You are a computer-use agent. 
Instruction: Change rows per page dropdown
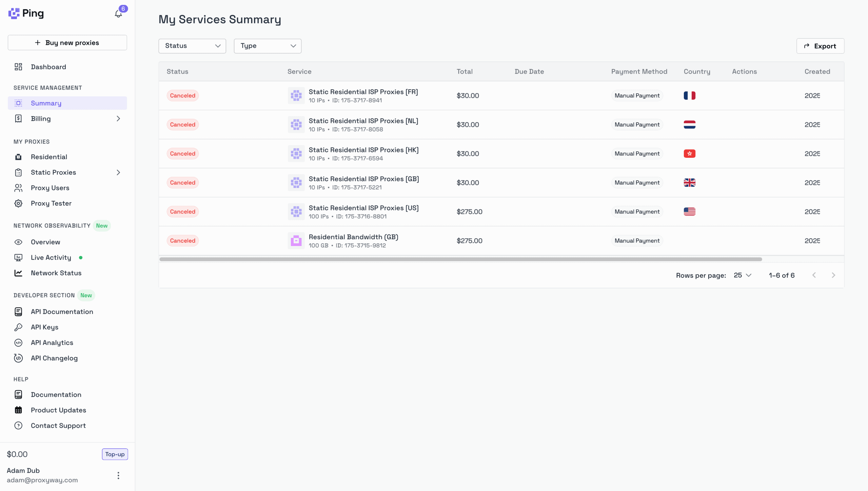click(x=743, y=275)
